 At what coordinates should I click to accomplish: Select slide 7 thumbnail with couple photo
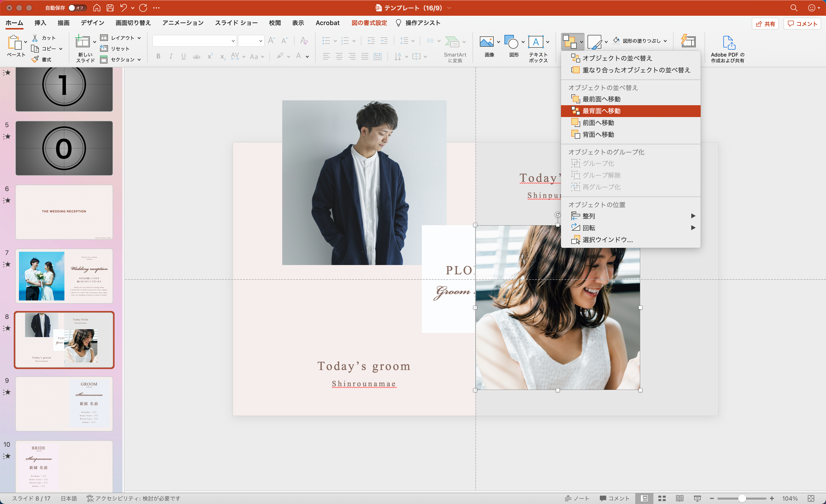coord(64,276)
